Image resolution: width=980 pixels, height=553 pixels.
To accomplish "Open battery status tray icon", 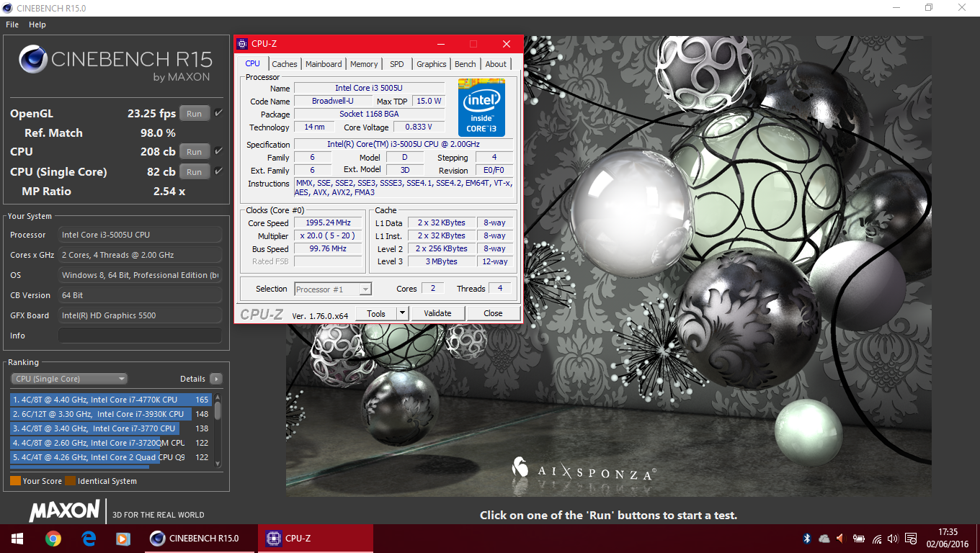I will (859, 538).
